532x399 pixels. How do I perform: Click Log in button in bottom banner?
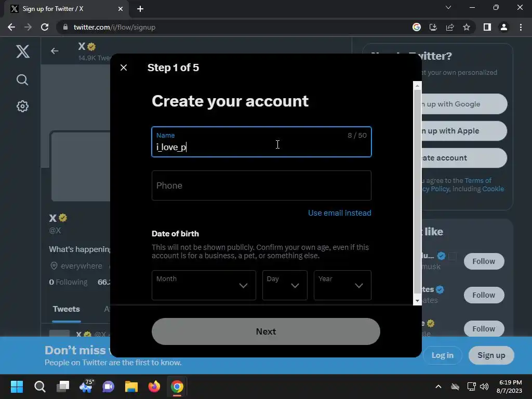[443, 355]
